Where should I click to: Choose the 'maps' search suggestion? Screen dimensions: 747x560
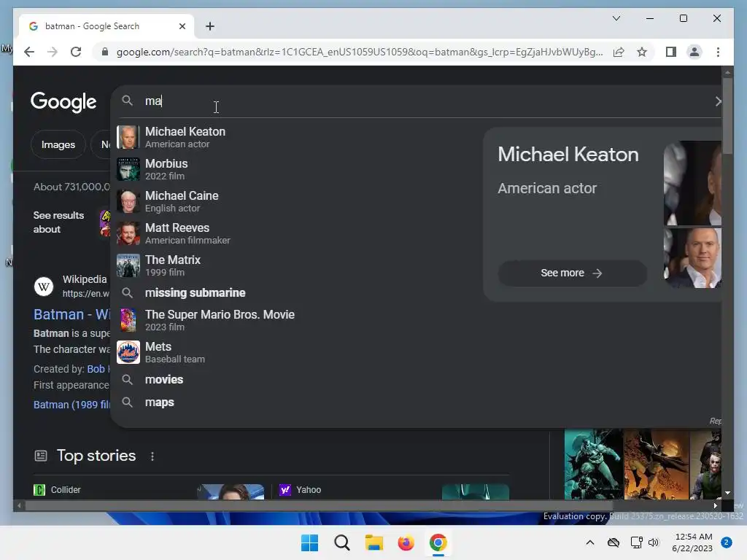click(x=295, y=402)
